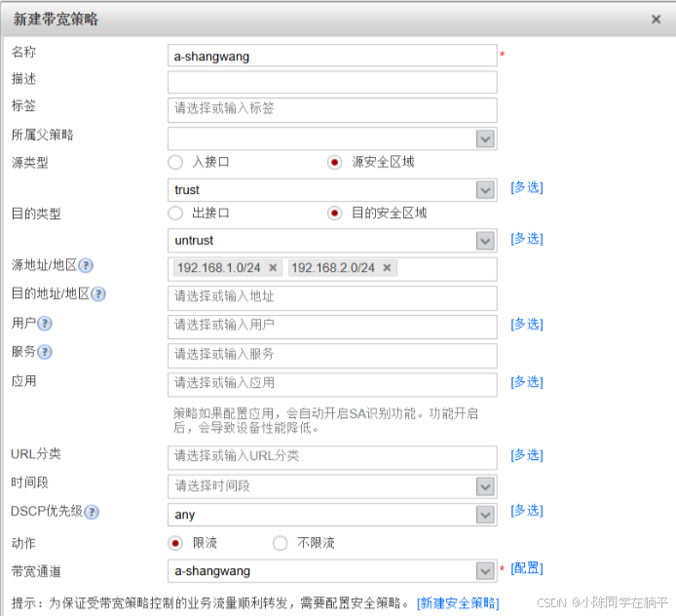Focus the URL分类 input field
Viewport: 676px width, 616px height.
coord(332,458)
